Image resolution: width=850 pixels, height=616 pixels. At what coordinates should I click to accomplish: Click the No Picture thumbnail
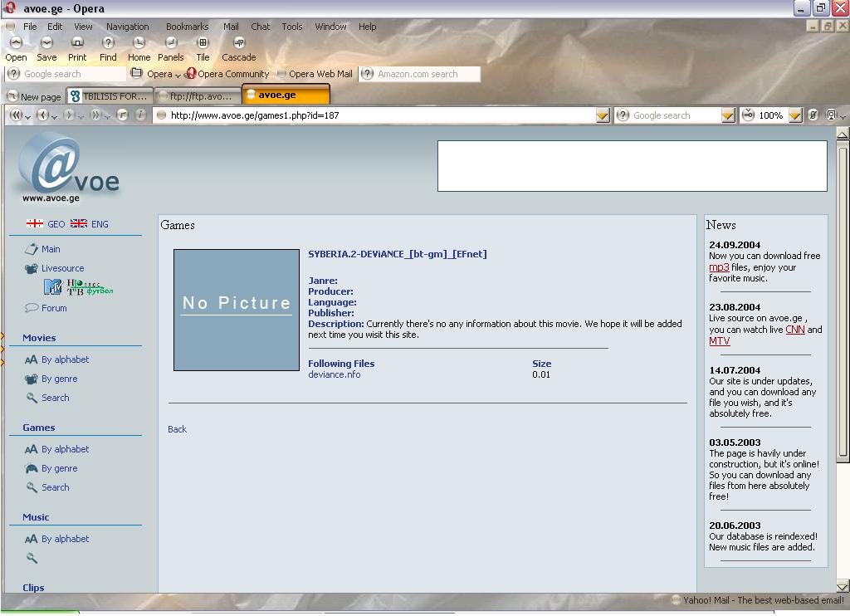click(237, 310)
